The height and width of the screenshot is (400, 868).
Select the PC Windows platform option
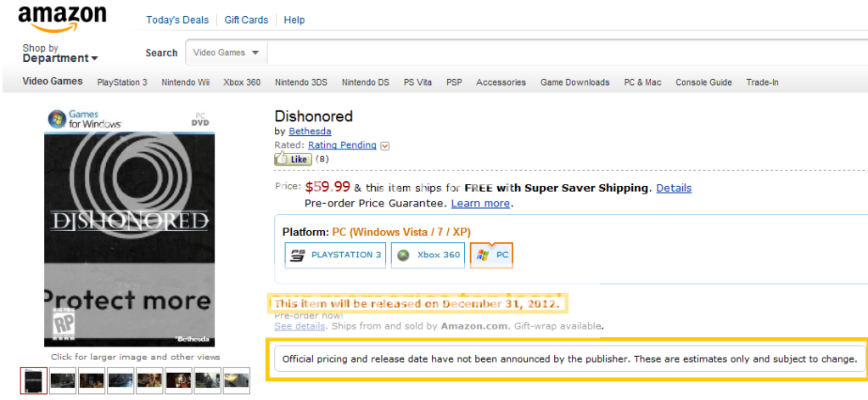pyautogui.click(x=491, y=255)
